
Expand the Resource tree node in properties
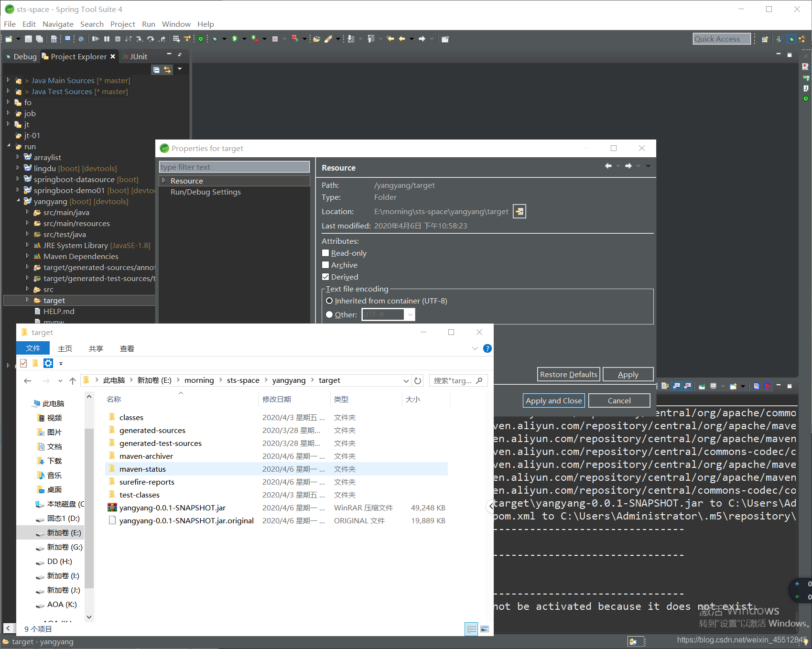click(x=163, y=181)
